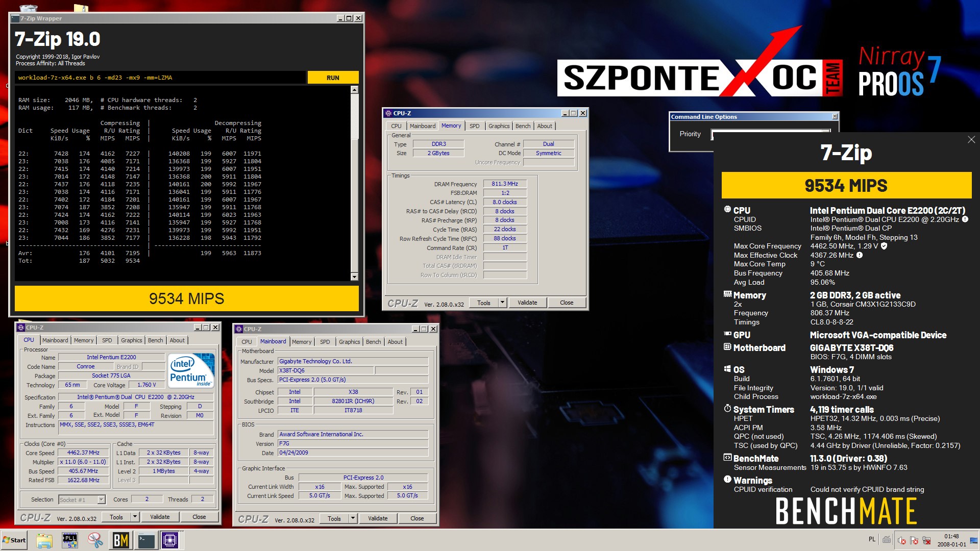Viewport: 980px width, 551px height.
Task: Open the About tab in the Mainboard CPU-Z window
Action: (x=395, y=342)
